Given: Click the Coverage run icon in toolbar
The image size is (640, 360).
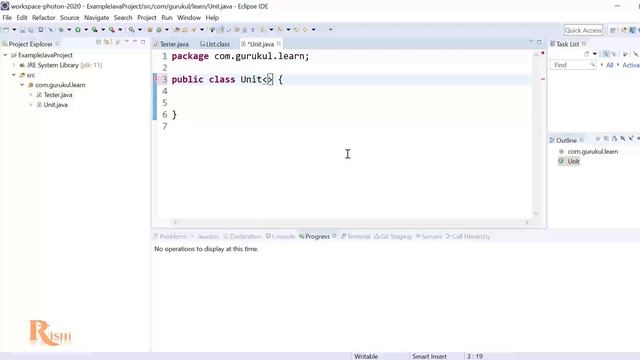Looking at the screenshot, I should [95, 30].
